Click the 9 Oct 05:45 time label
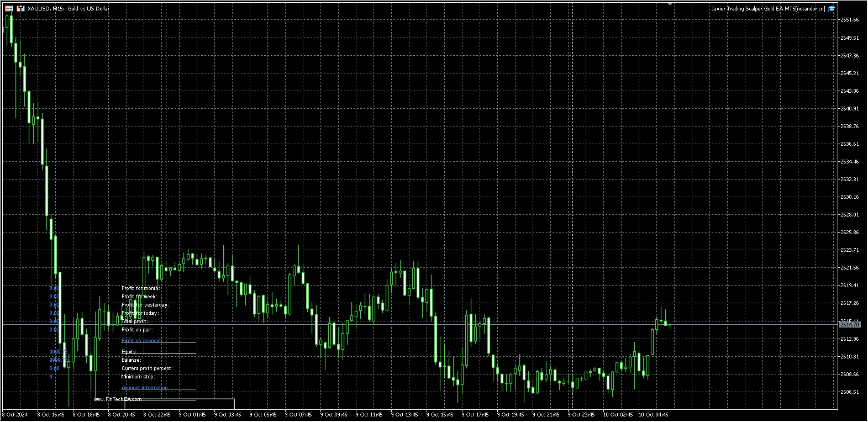This screenshot has width=868, height=422. coord(263,415)
